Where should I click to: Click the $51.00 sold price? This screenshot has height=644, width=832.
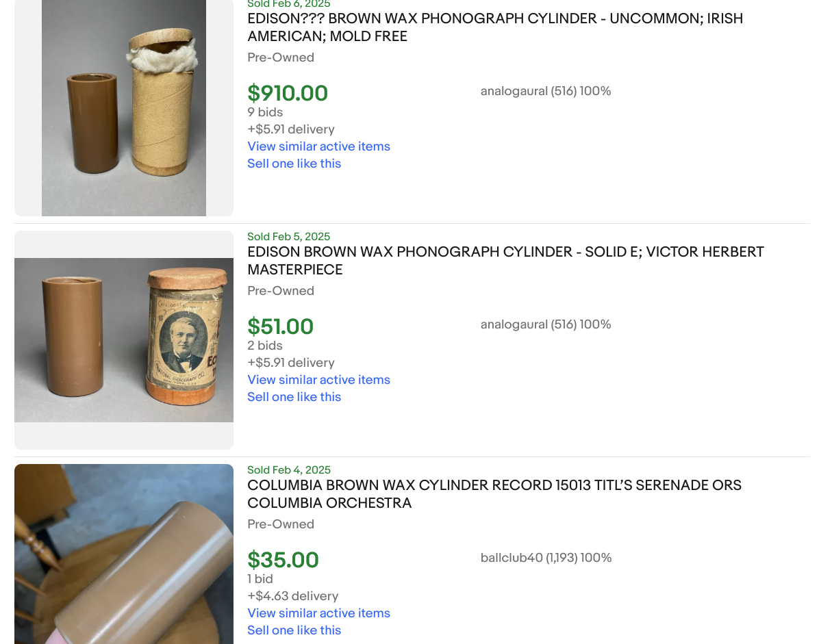click(x=280, y=326)
